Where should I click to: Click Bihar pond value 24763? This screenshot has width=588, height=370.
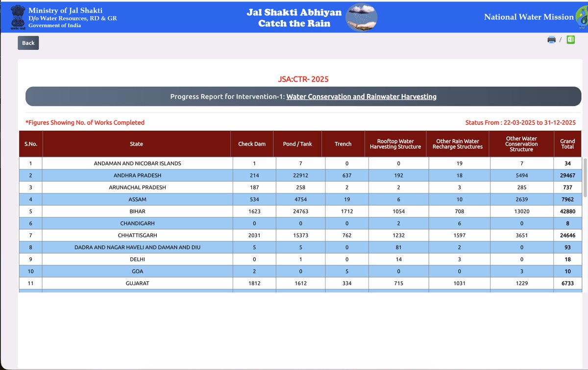pyautogui.click(x=300, y=211)
